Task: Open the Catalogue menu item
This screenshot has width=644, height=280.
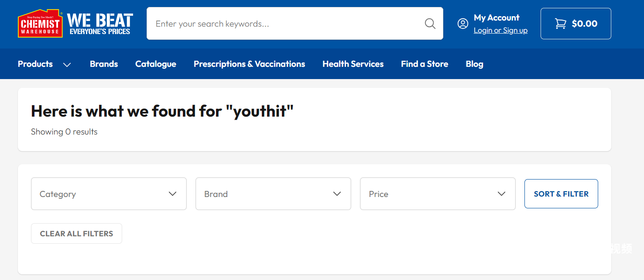Action: click(x=156, y=64)
